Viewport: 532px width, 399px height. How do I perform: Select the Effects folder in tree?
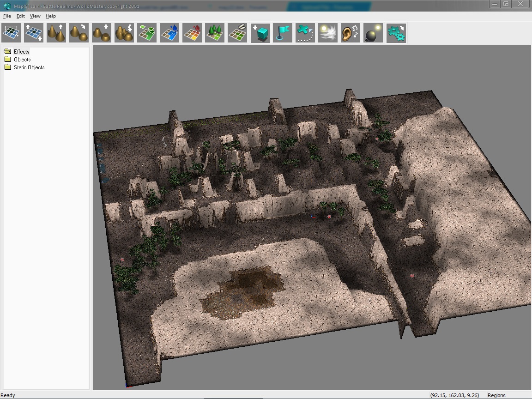[21, 52]
